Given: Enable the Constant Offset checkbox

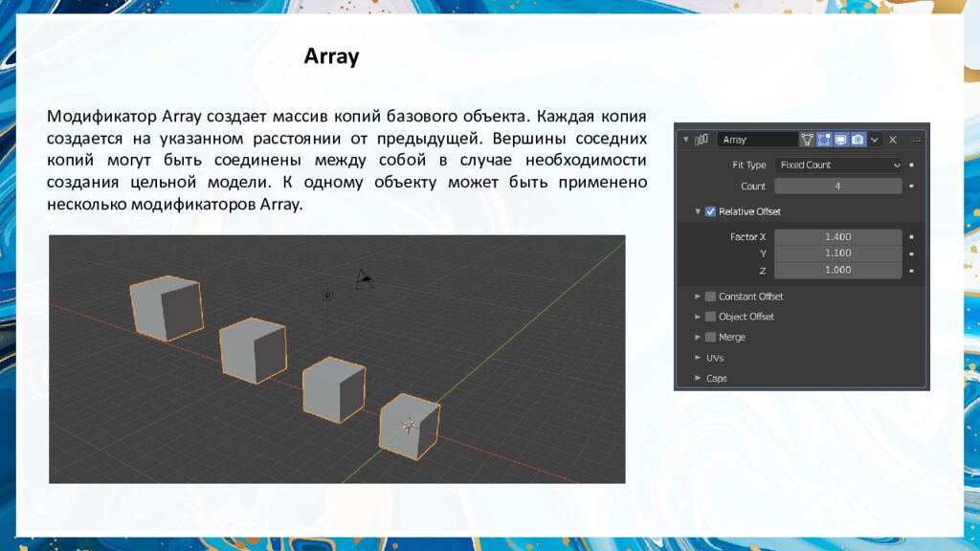Looking at the screenshot, I should point(710,297).
